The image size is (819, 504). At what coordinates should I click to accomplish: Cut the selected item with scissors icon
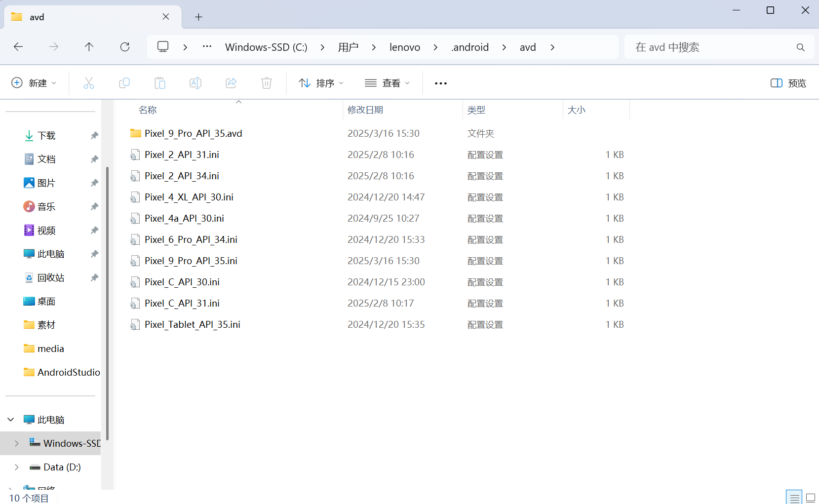pyautogui.click(x=89, y=83)
